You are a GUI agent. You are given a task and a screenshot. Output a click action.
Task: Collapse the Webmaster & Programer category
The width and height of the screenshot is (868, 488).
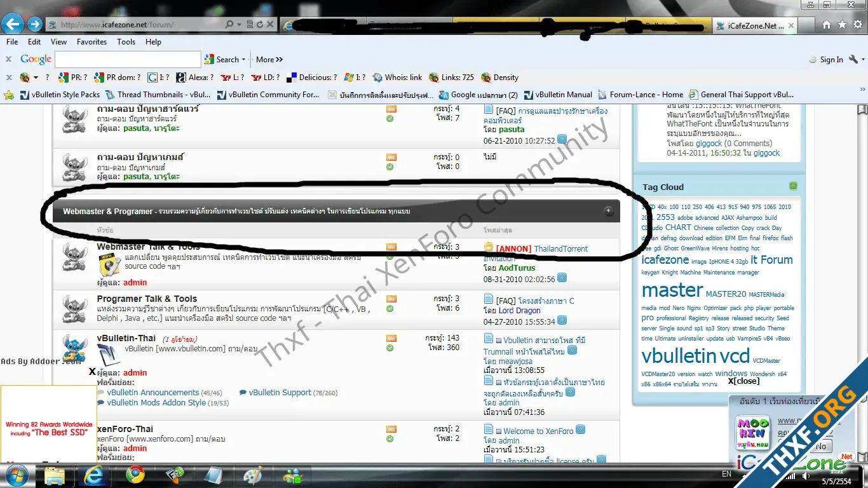tap(608, 211)
